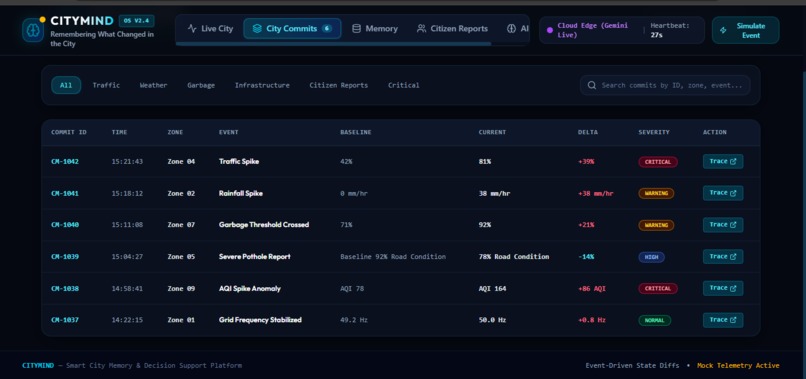806x379 pixels.
Task: Open the Live City tab
Action: (210, 29)
